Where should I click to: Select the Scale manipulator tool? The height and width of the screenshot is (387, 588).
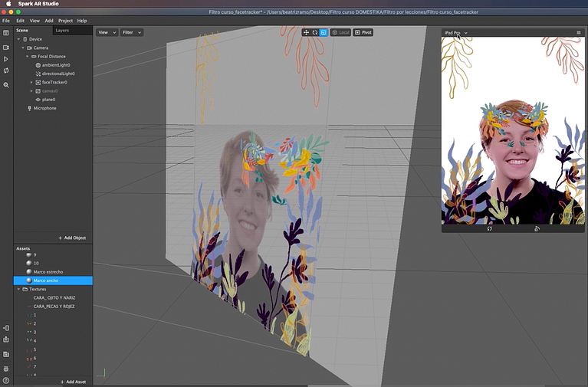[324, 33]
